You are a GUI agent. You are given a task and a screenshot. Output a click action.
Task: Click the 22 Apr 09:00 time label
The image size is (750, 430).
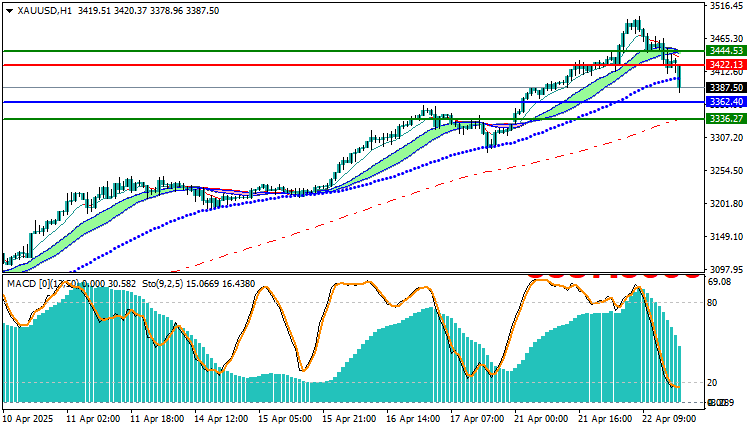[669, 419]
